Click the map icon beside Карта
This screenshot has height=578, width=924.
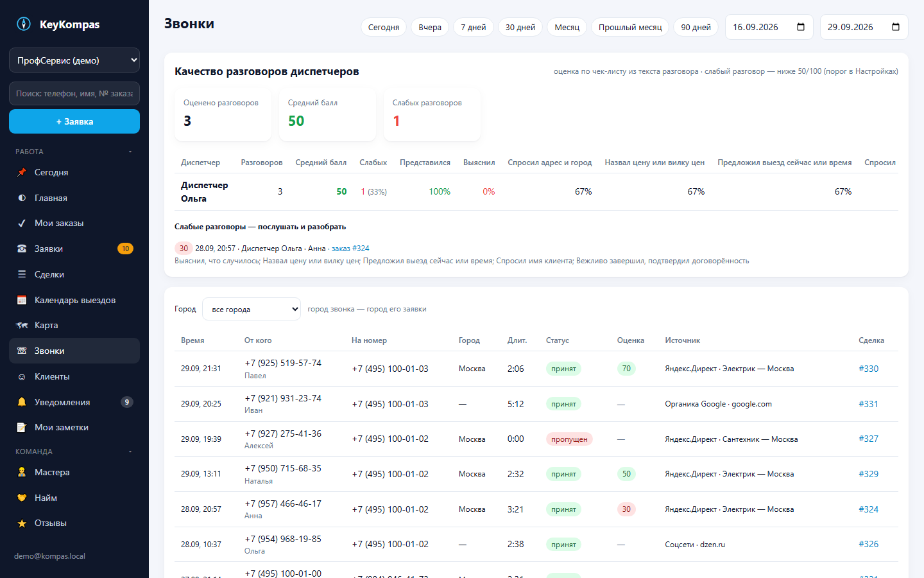point(22,325)
